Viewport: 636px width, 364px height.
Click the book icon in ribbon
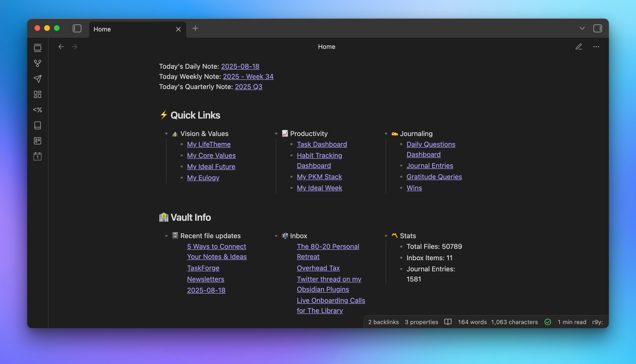[x=38, y=125]
